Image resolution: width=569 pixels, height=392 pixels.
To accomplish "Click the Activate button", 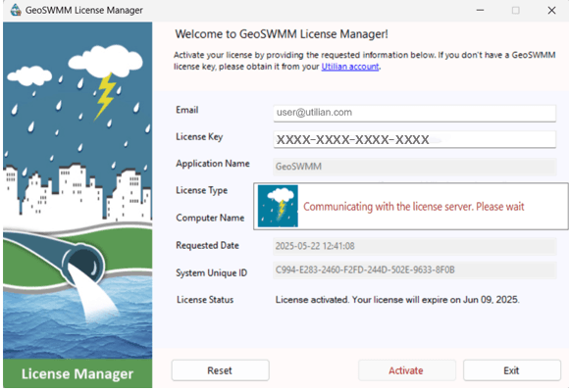I will pos(407,370).
